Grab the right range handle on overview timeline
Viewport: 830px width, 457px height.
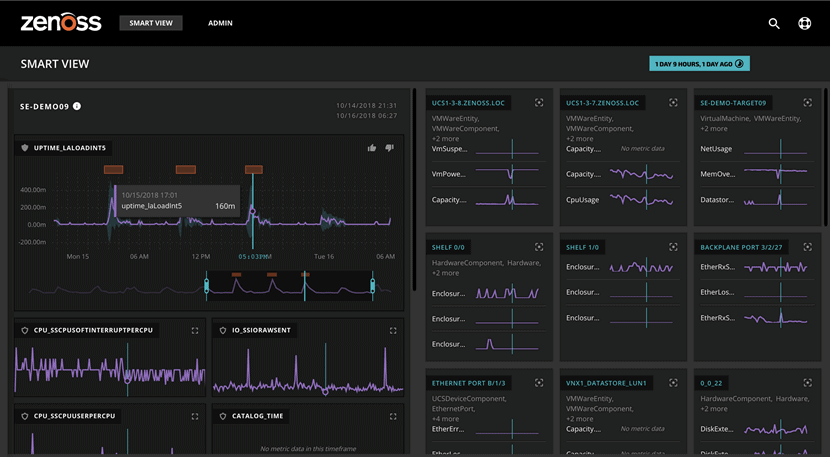(x=373, y=286)
